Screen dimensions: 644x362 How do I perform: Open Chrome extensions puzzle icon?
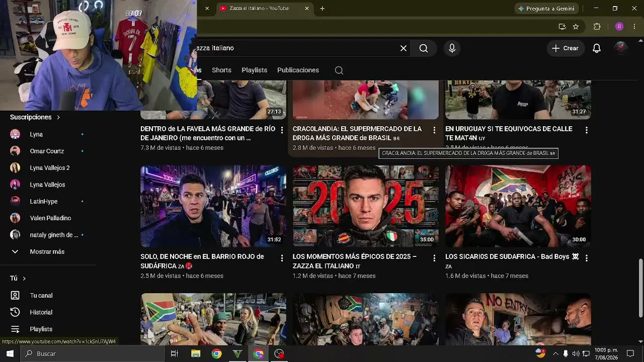tap(597, 27)
